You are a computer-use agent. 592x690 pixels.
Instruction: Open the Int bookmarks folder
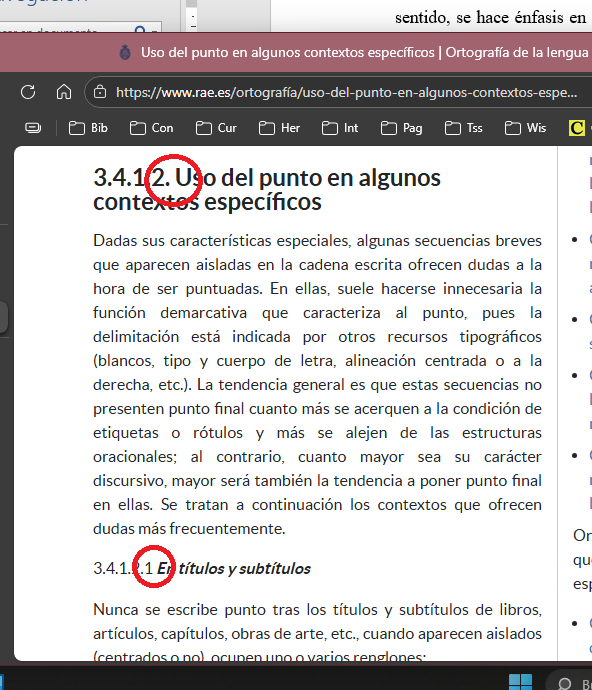click(x=340, y=128)
